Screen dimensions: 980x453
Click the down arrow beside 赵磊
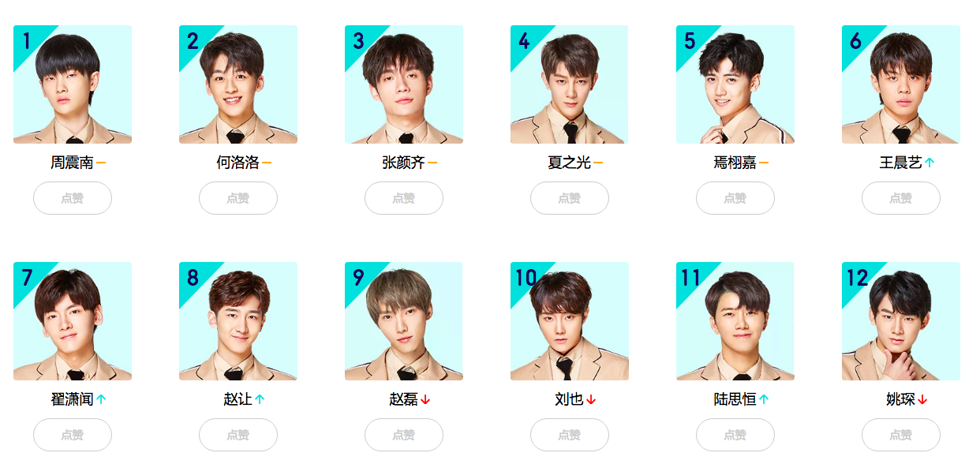(426, 400)
